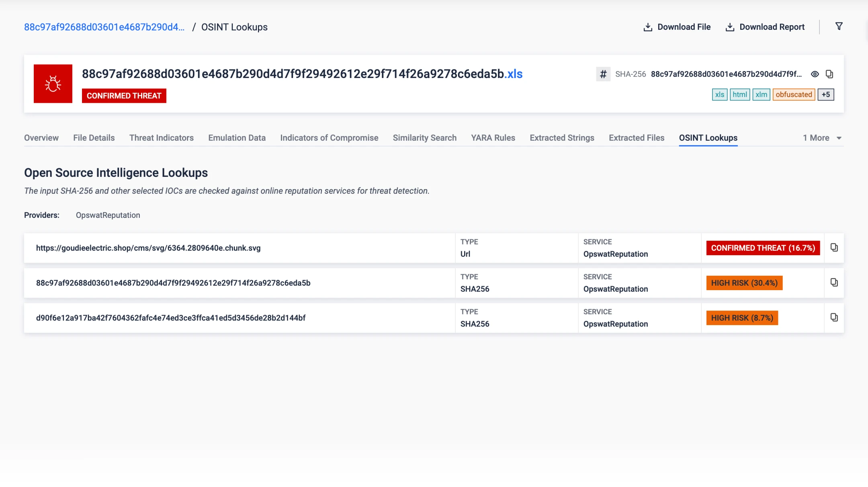The height and width of the screenshot is (487, 868).
Task: Switch to the Threat Indicators tab
Action: coord(161,138)
